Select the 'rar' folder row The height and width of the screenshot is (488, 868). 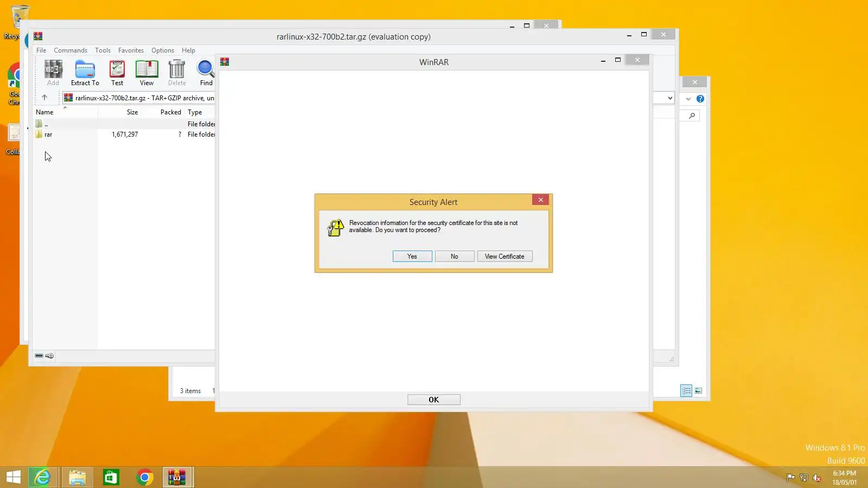point(125,134)
